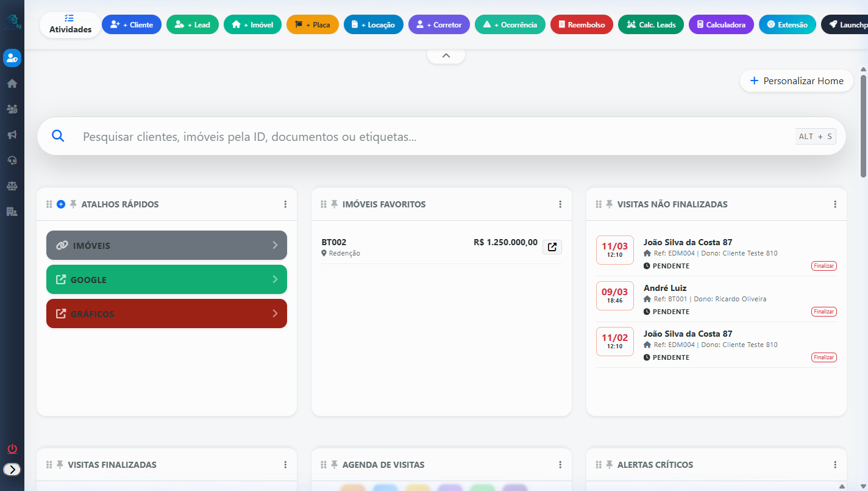Click the magnifier search icon
The width and height of the screenshot is (868, 491).
coord(58,136)
